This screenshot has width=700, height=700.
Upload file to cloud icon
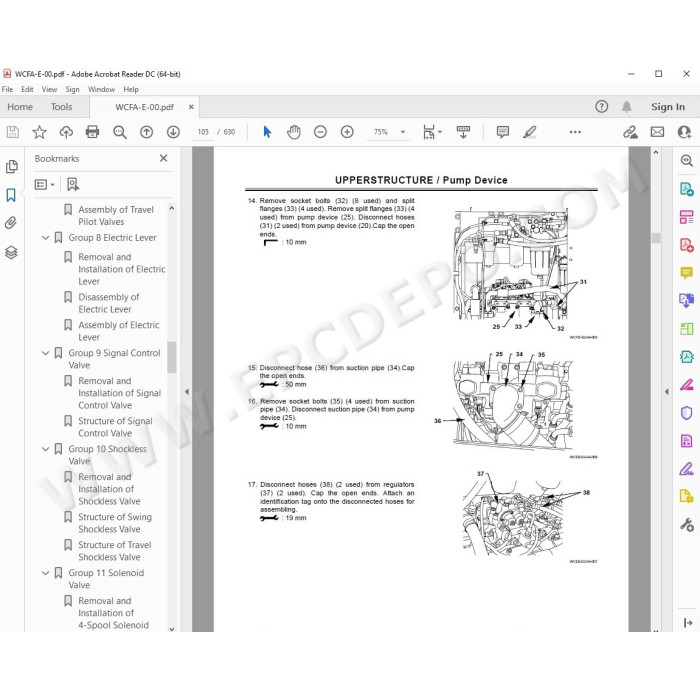click(66, 132)
